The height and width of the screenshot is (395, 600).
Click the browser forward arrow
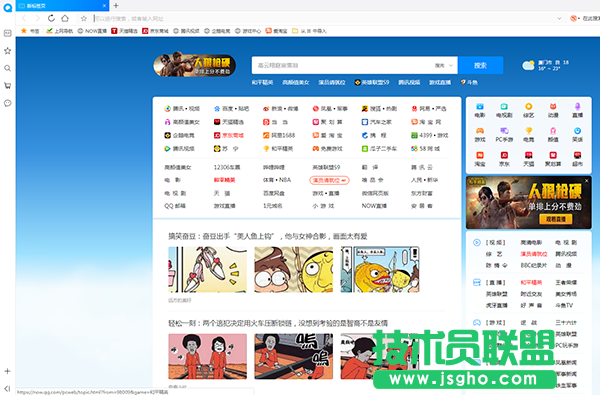click(x=38, y=18)
